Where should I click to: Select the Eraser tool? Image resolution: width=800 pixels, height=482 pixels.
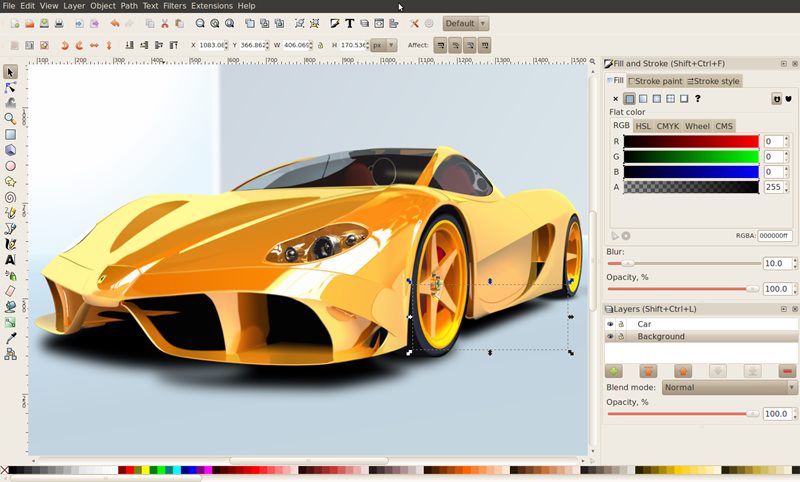(10, 291)
